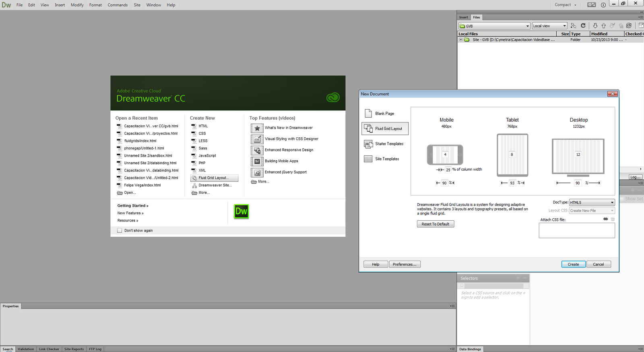The width and height of the screenshot is (644, 352).
Task: Click the Tablet column count field showing 8
Action: coord(512,154)
